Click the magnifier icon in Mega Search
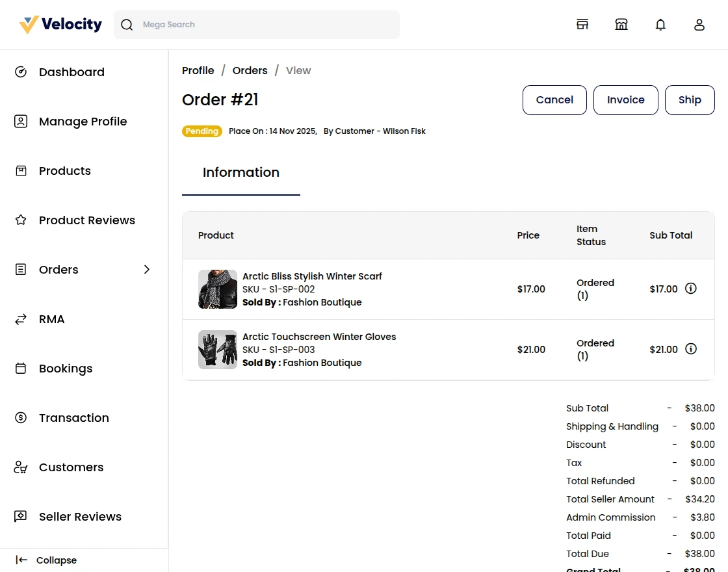728x572 pixels. coord(127,25)
